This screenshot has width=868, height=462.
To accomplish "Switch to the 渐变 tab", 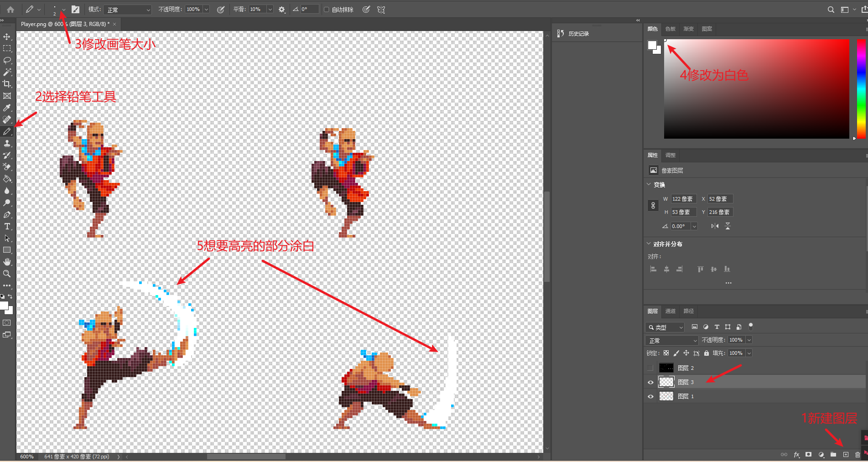I will coord(688,29).
